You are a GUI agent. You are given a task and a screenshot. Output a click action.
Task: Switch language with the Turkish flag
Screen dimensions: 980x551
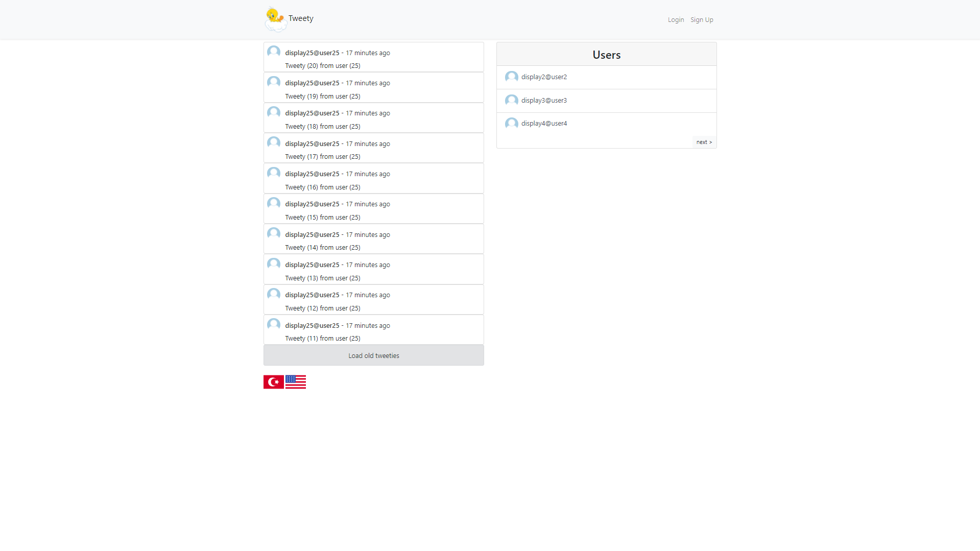(273, 382)
